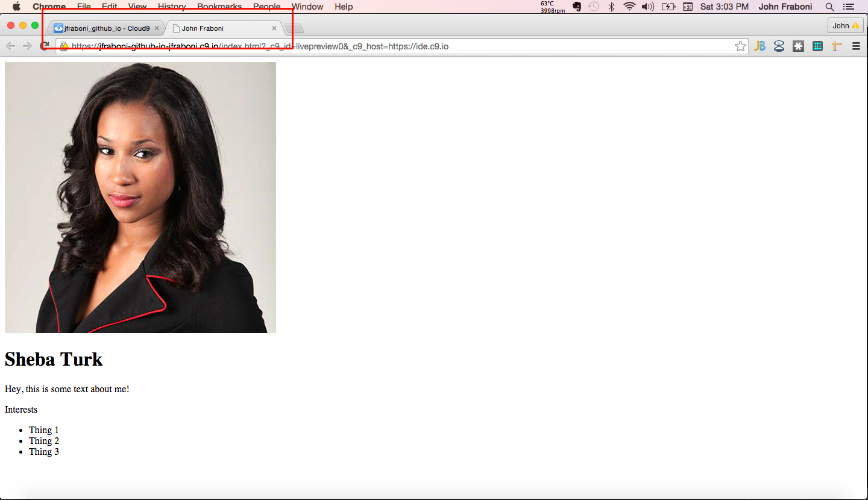
Task: Open the date and time clock menu
Action: coord(725,7)
